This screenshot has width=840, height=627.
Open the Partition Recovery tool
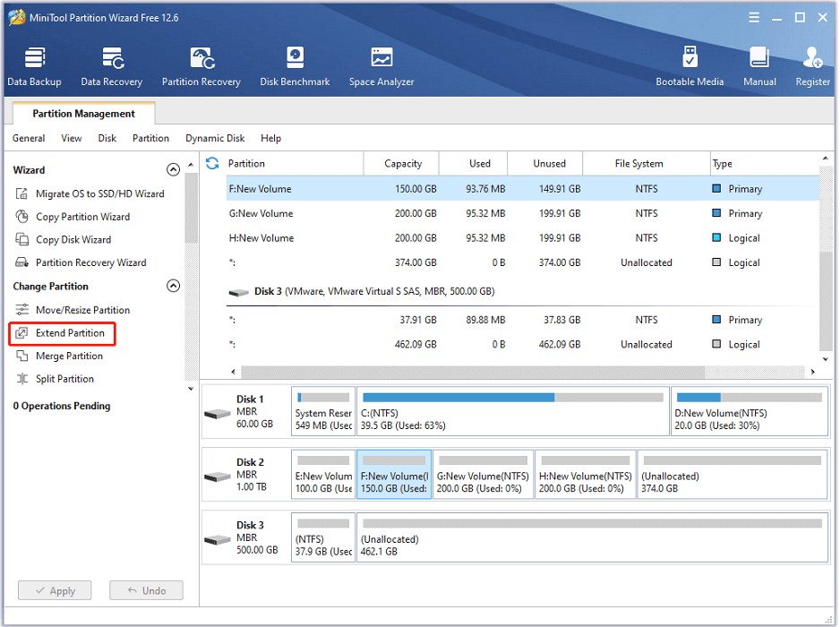point(201,66)
